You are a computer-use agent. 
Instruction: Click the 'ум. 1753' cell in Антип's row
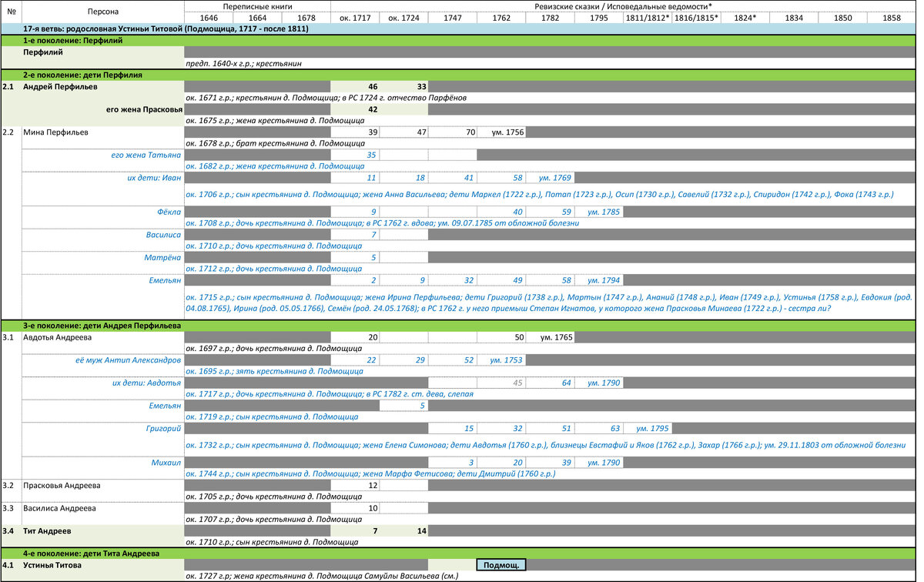pyautogui.click(x=501, y=360)
